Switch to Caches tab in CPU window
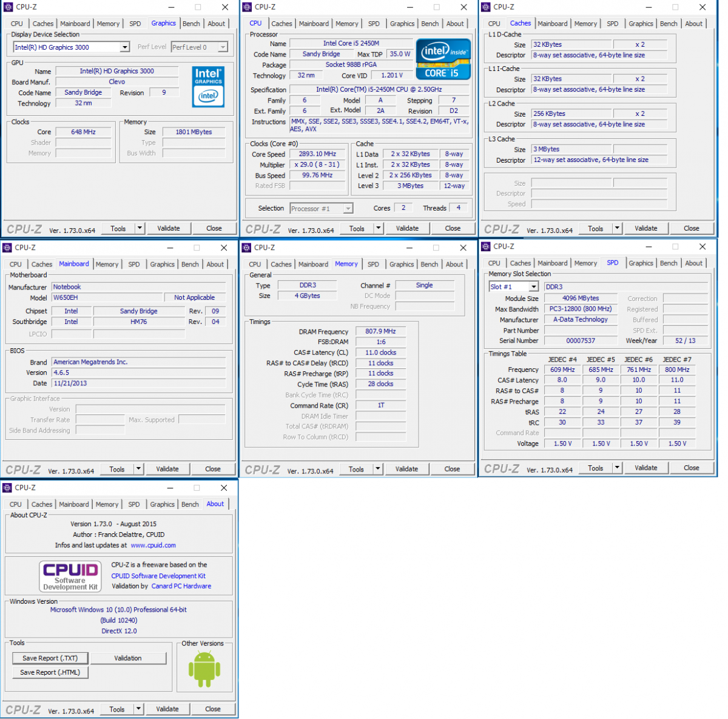 click(281, 24)
